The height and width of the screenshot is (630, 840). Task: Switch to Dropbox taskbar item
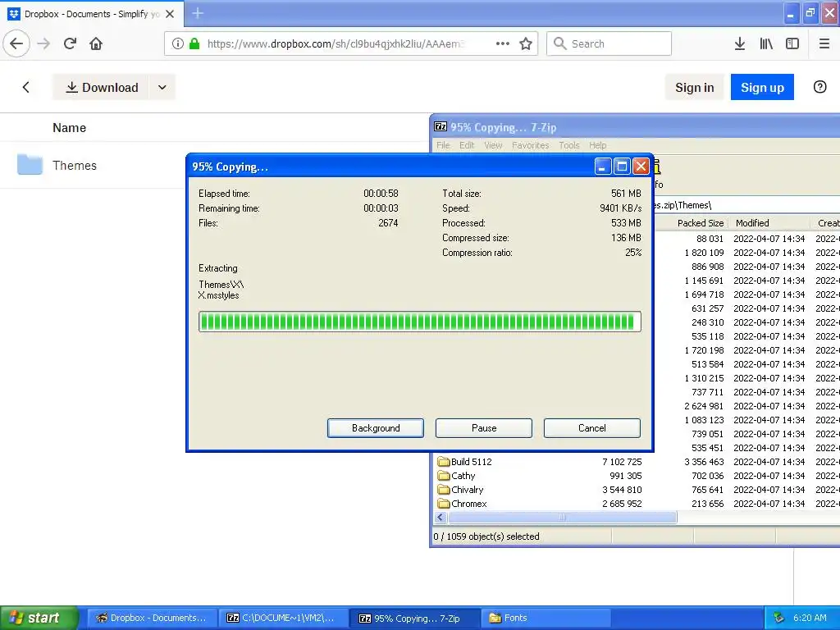coord(152,618)
